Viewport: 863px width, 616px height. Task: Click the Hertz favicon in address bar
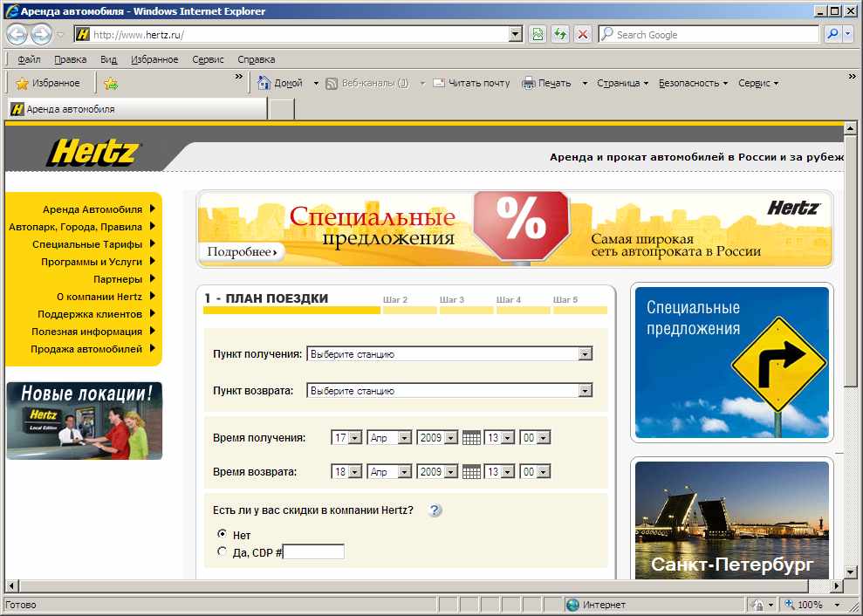(82, 34)
